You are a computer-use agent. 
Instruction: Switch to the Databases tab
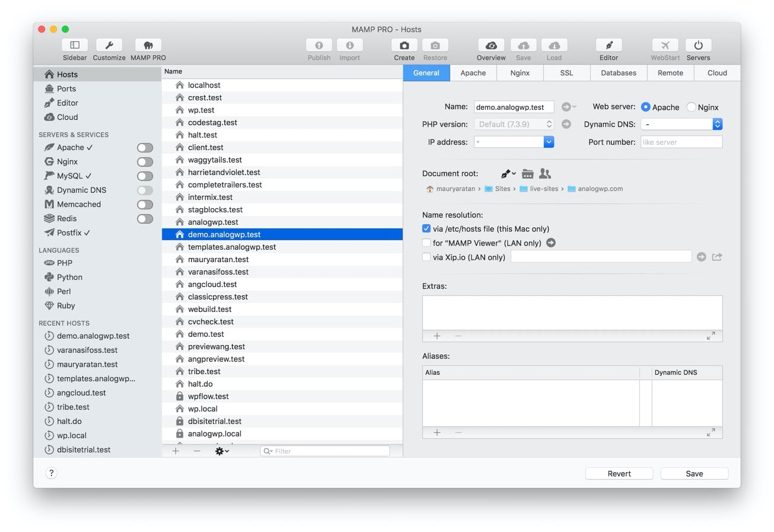[619, 72]
